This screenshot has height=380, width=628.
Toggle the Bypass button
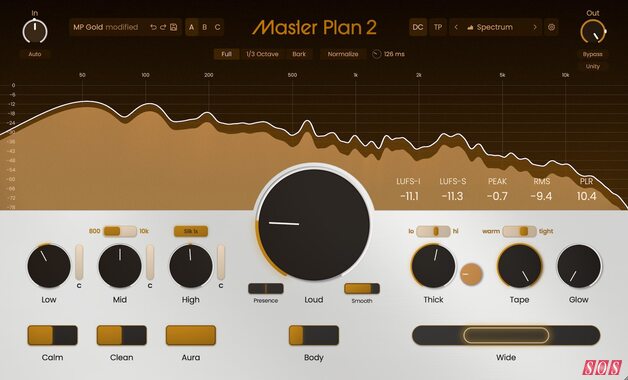(x=593, y=54)
